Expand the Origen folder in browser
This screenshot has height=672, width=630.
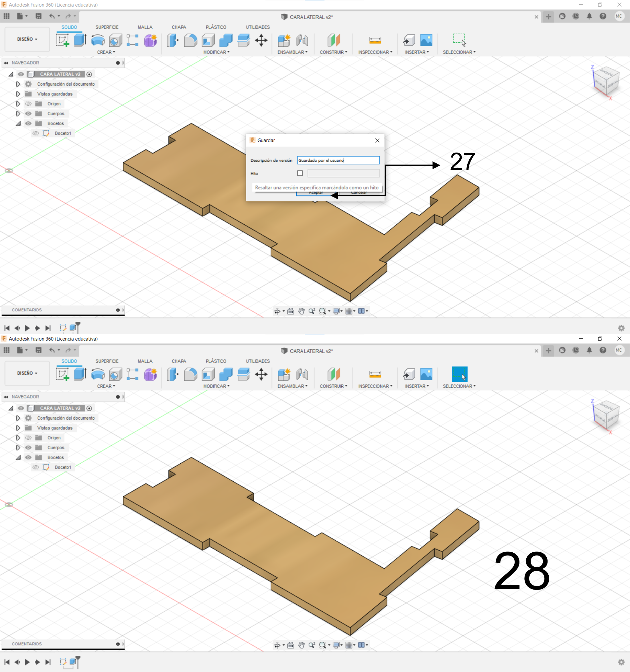pos(18,104)
